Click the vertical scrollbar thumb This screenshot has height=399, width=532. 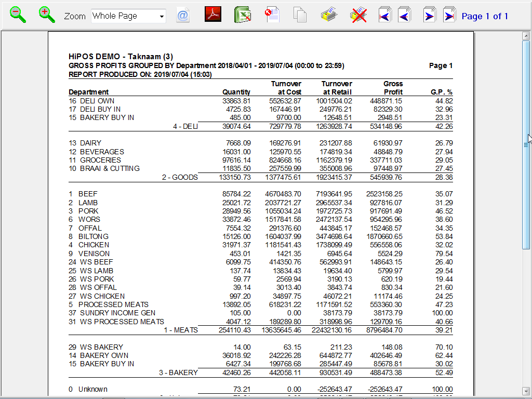(526, 145)
